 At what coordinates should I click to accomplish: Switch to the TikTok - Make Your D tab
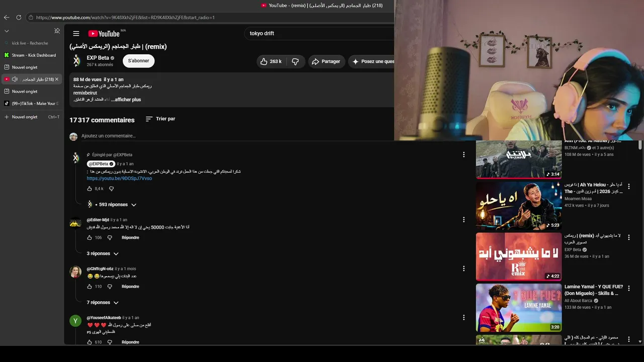[32, 104]
